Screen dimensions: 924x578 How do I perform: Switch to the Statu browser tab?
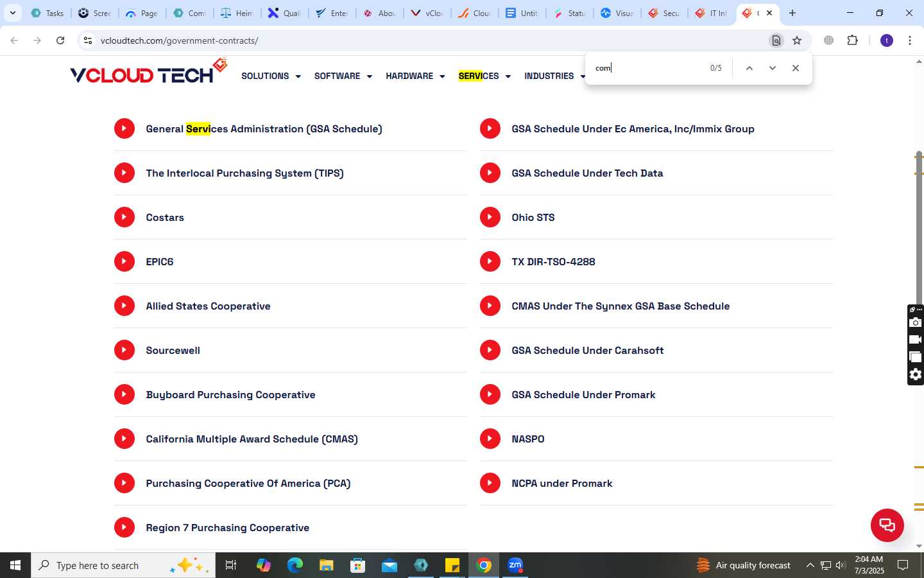[569, 13]
